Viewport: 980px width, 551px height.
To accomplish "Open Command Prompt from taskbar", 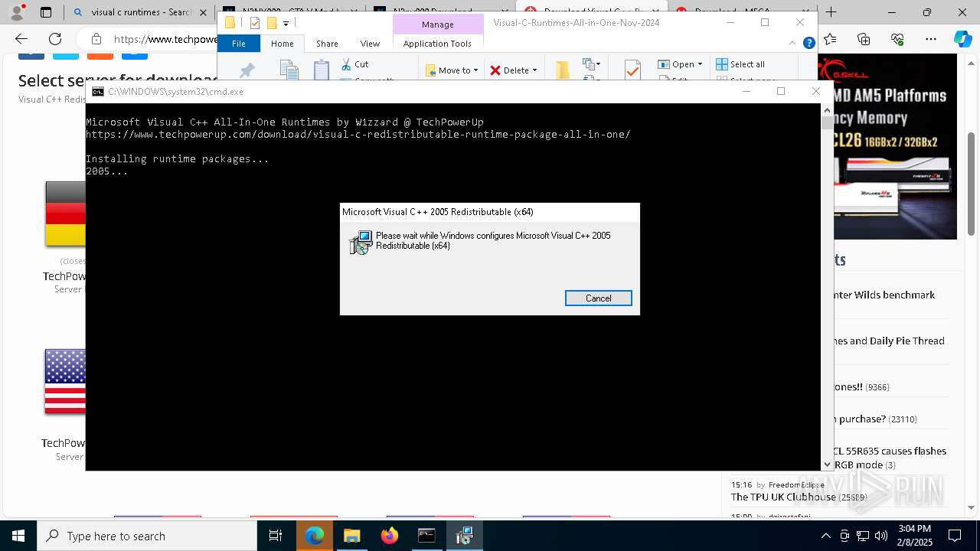I will (x=426, y=536).
